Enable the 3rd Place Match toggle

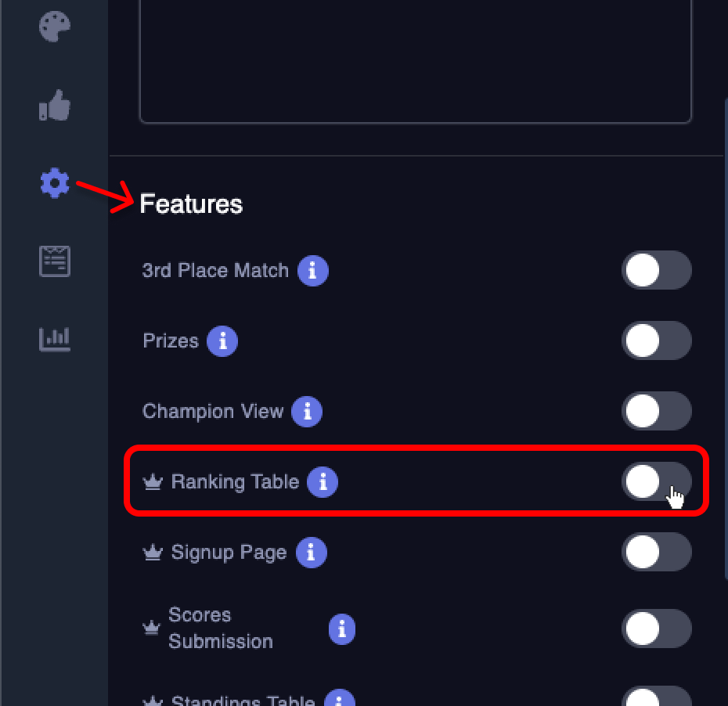click(656, 271)
